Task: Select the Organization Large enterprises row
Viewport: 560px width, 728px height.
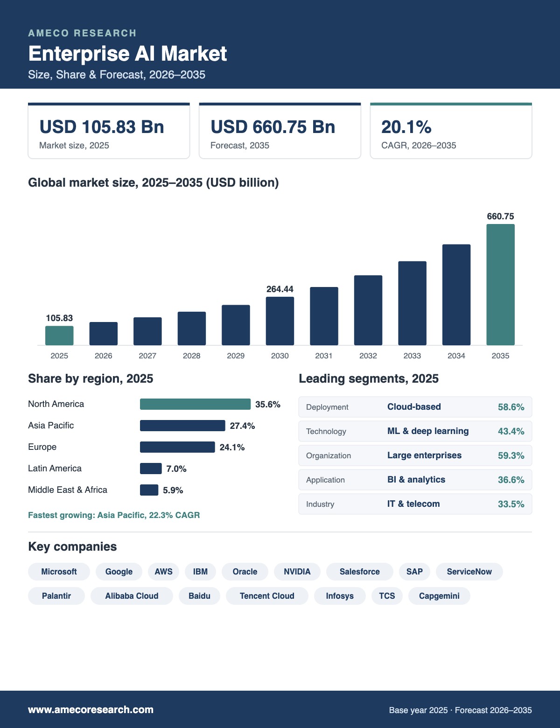Action: [x=415, y=455]
